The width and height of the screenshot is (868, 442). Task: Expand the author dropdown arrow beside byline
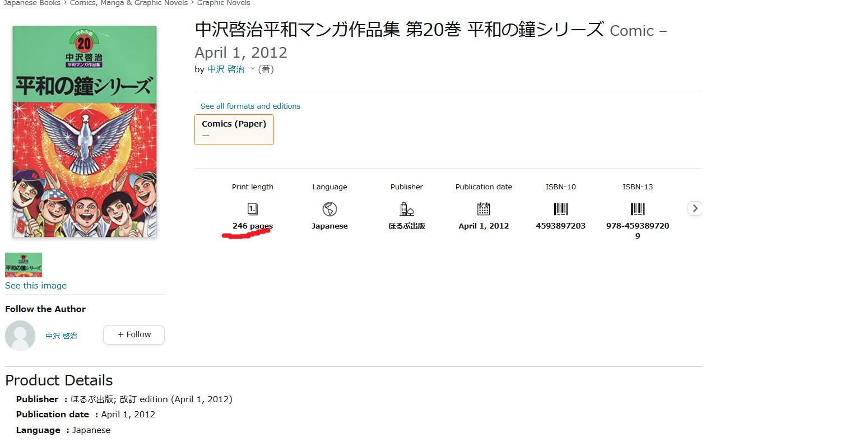point(253,69)
